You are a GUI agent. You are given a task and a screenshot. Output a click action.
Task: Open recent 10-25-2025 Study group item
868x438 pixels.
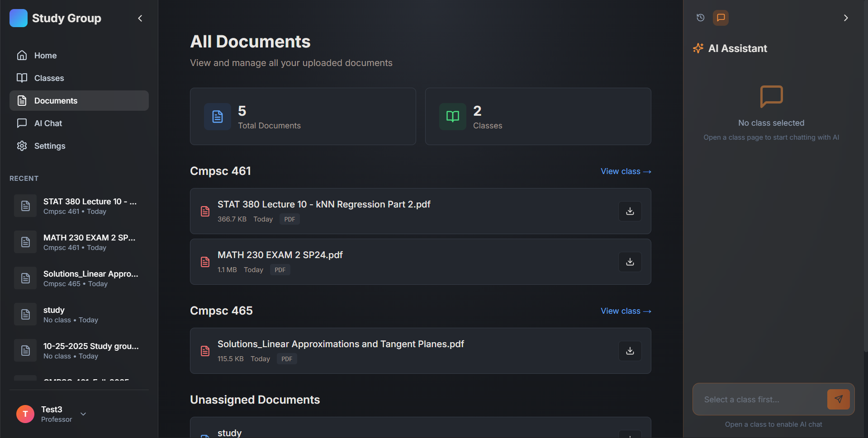pos(79,351)
